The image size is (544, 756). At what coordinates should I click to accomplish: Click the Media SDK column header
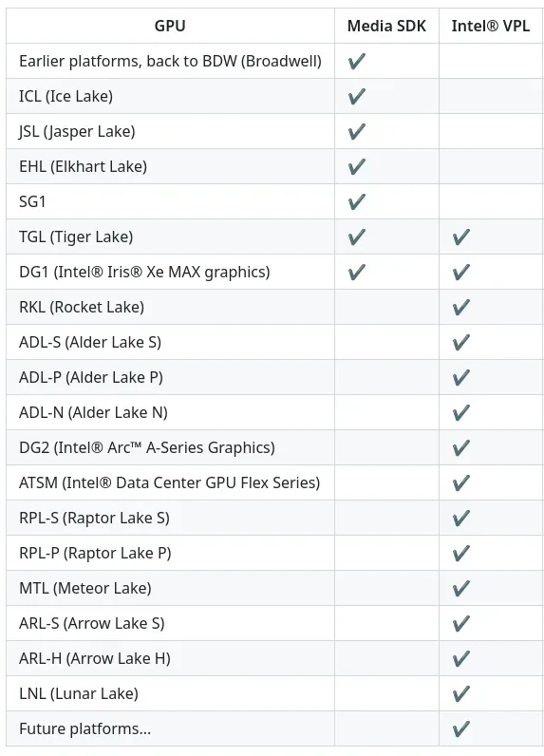[386, 26]
